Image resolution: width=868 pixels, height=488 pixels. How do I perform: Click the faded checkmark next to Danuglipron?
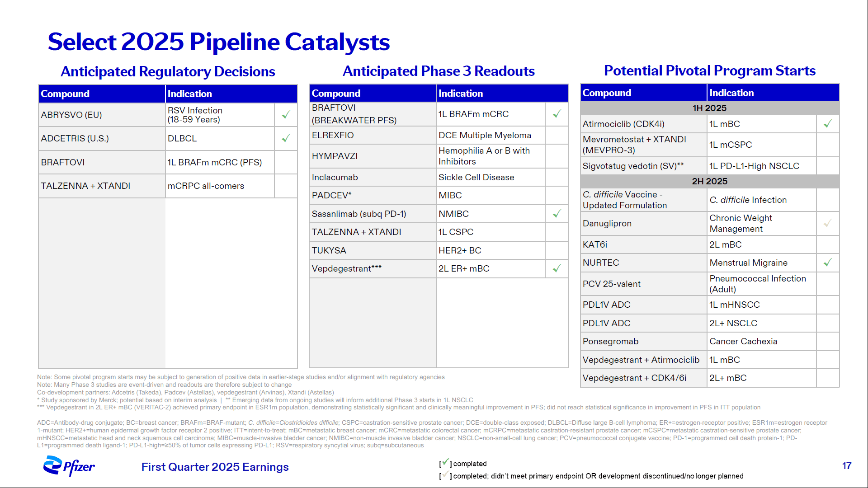click(x=827, y=223)
